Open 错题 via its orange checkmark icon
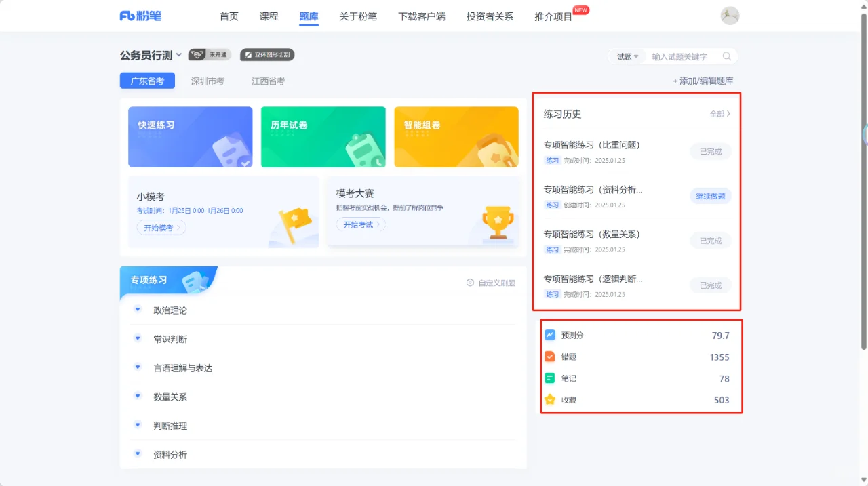This screenshot has height=486, width=868. [x=550, y=356]
